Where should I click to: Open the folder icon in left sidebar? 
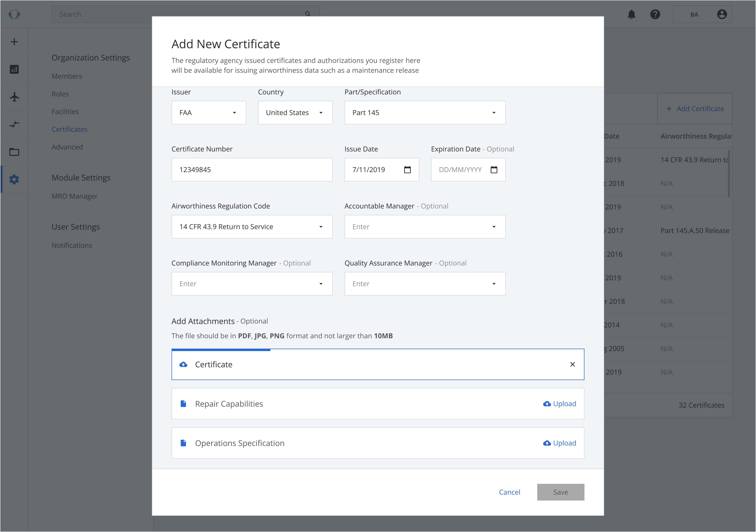pos(14,152)
